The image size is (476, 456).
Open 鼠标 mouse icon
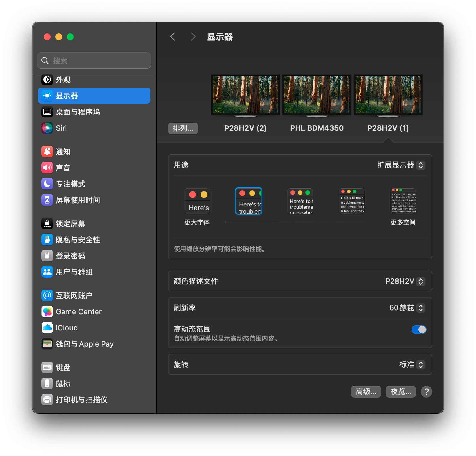point(47,383)
